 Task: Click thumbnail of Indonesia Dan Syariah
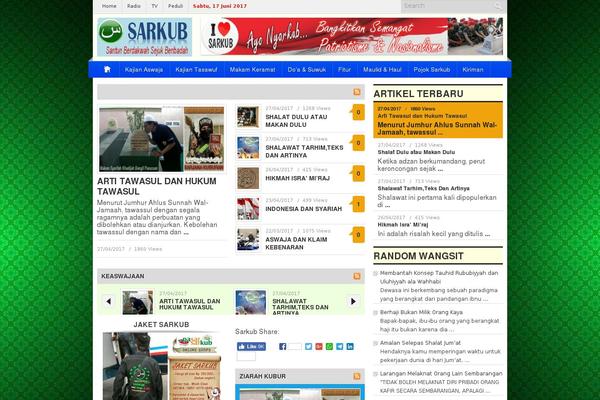248,209
